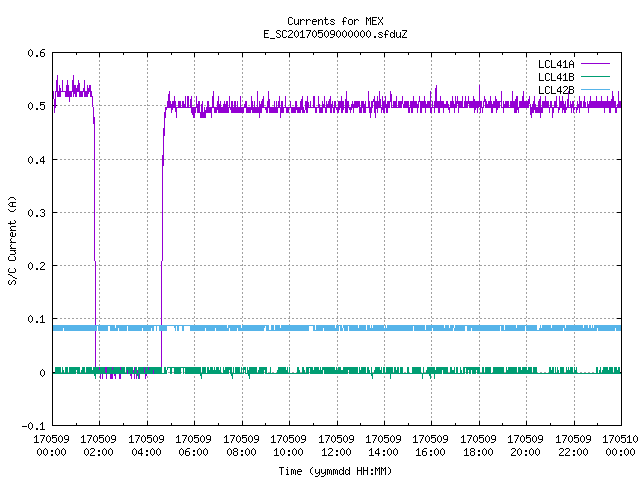Click the x-axis tick 170509 08:00
Viewport: 640px width, 480px height.
[241, 446]
